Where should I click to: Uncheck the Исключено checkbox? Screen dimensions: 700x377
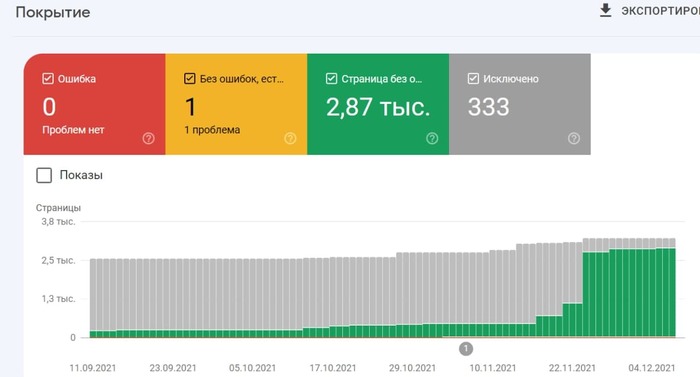(473, 79)
